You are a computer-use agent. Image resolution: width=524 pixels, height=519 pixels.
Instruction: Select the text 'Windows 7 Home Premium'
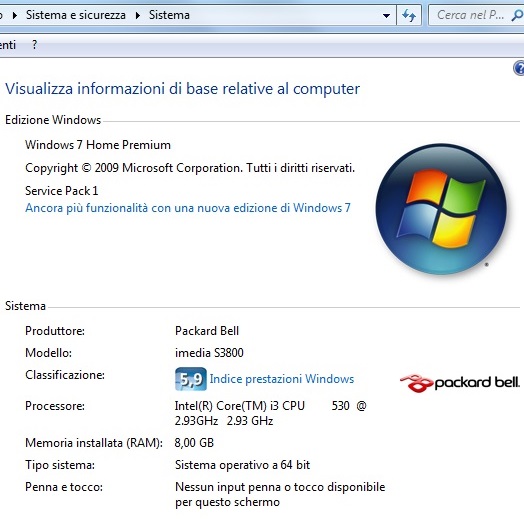coord(98,145)
